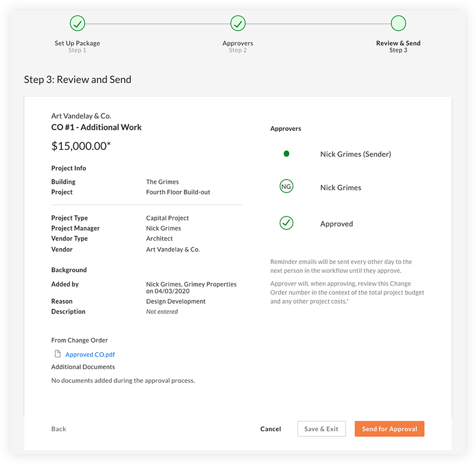This screenshot has width=476, height=465.
Task: Click the Save & Exit button
Action: (x=321, y=429)
